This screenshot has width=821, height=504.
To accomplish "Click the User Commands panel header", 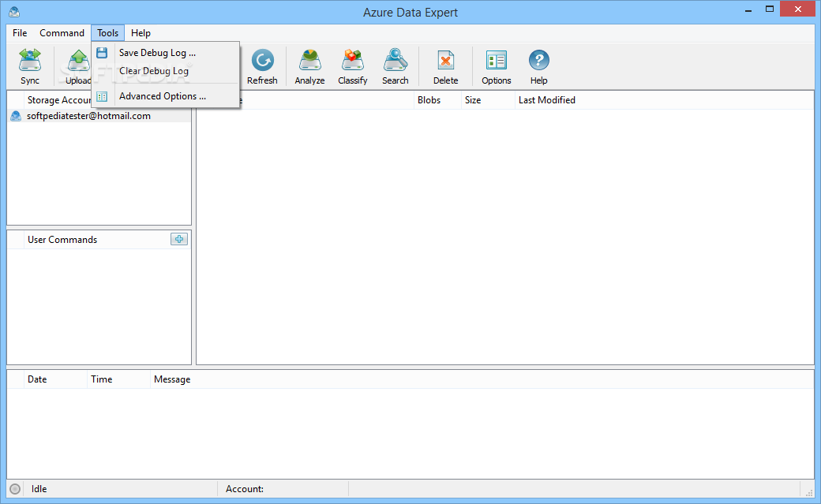I will [62, 240].
